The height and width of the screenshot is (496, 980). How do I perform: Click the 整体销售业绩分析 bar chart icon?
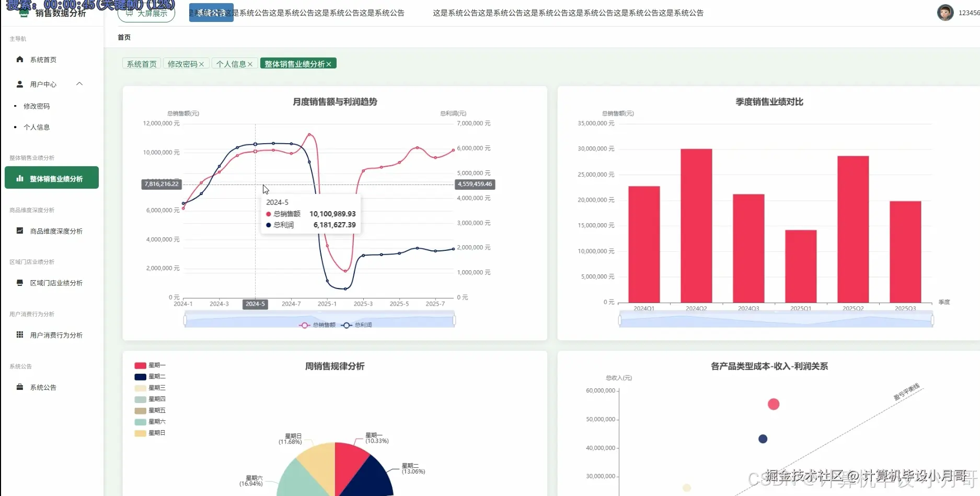point(20,178)
